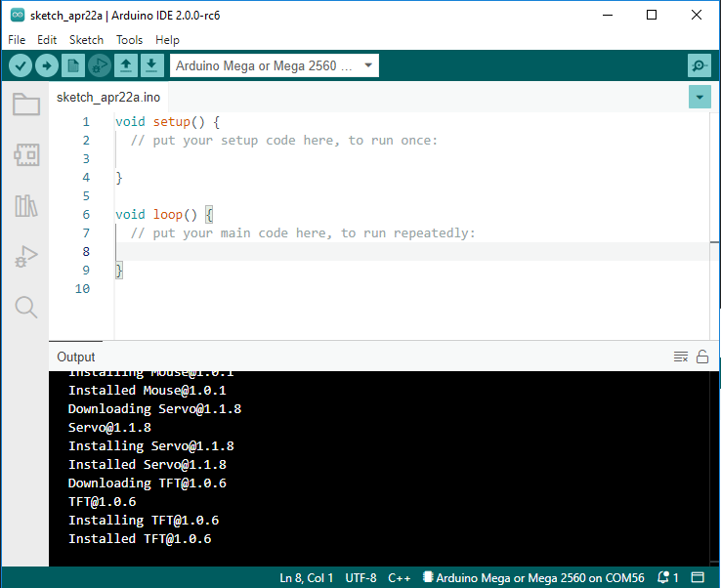Click the void setup() line

pos(167,122)
